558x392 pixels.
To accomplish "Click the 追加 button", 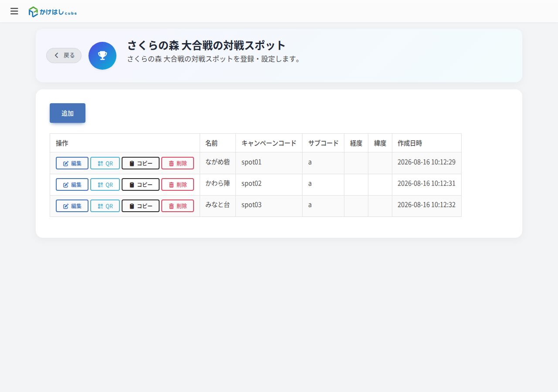I will tap(68, 113).
